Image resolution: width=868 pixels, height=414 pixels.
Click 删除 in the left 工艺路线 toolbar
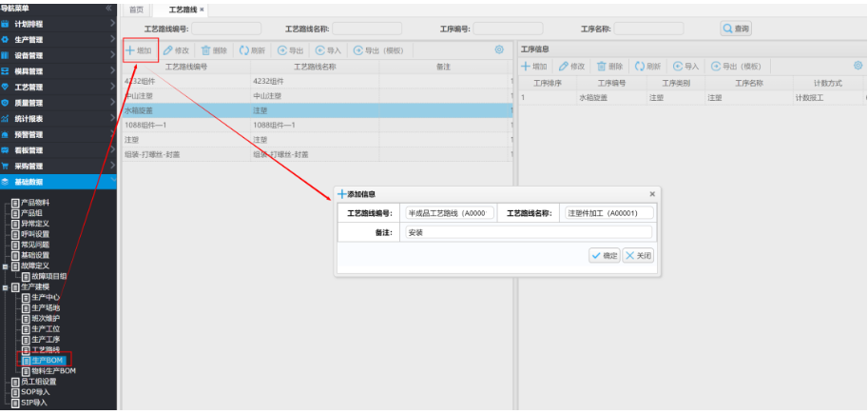click(x=214, y=49)
